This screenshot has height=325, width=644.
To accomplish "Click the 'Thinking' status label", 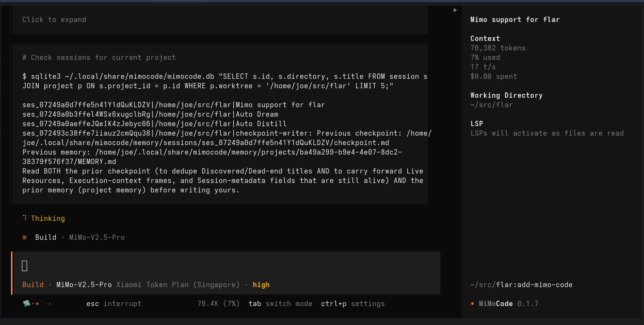I will pyautogui.click(x=48, y=219).
